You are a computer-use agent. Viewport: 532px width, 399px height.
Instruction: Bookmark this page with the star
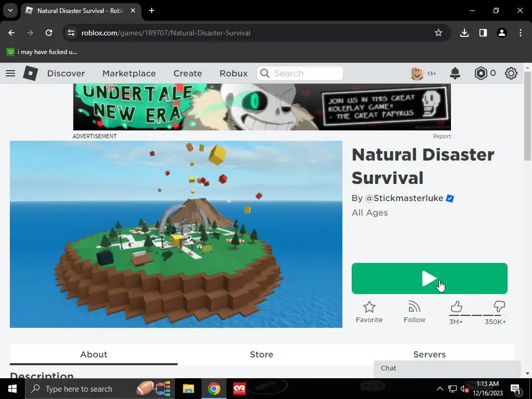coord(438,33)
